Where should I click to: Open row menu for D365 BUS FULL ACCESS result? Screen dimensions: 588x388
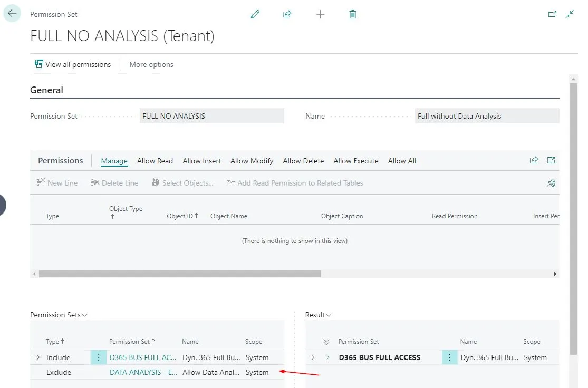pyautogui.click(x=449, y=357)
